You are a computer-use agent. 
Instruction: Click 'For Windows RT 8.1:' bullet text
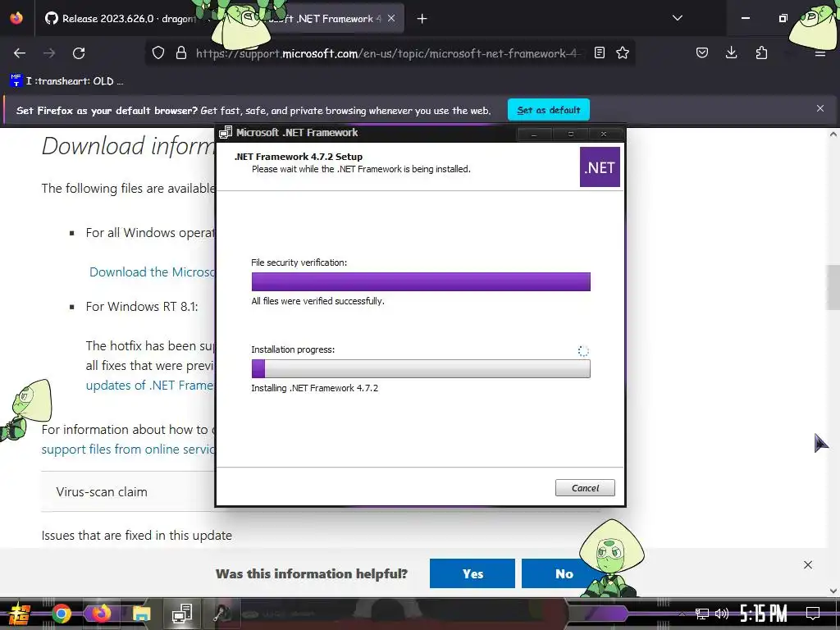coord(141,307)
